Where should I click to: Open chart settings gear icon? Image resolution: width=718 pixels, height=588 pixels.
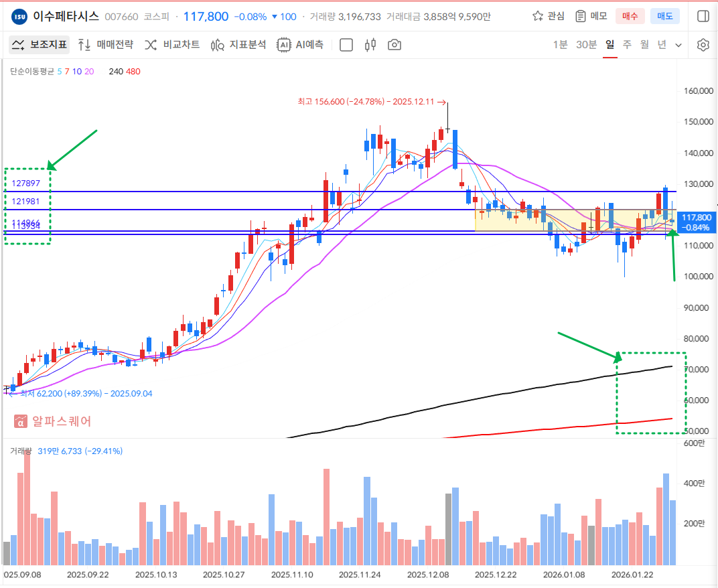(703, 45)
